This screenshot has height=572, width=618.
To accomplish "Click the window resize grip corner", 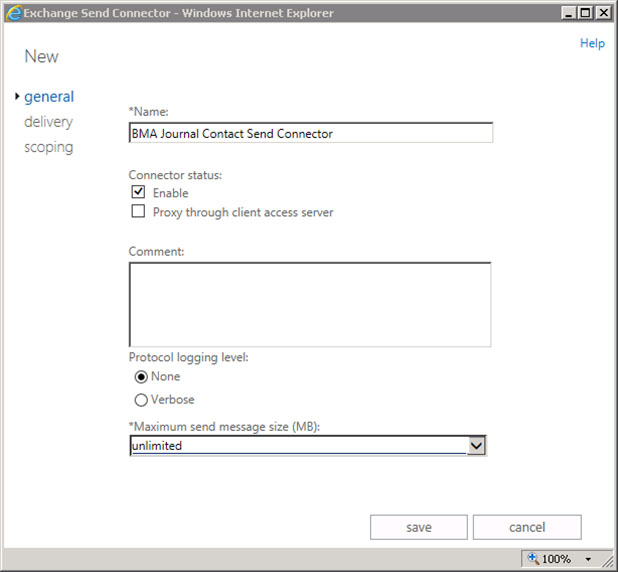I will point(607,561).
